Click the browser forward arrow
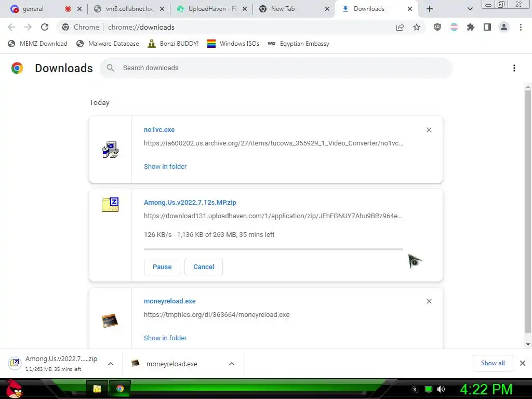Screen dimensions: 532x399 click(x=28, y=27)
